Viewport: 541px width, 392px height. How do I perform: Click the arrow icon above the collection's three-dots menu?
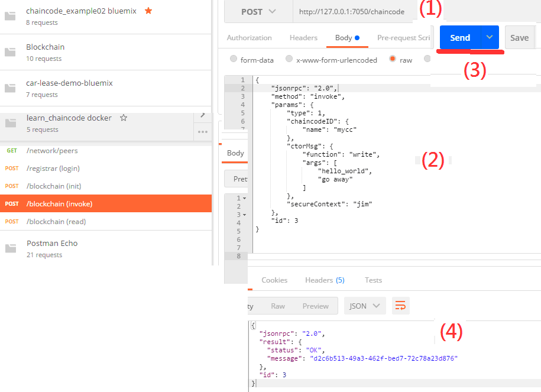click(203, 115)
